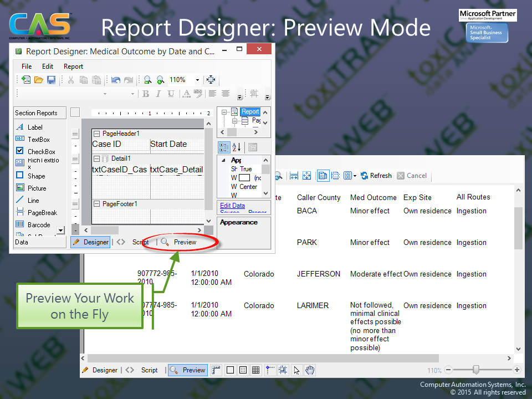Adjust the preview zoom slider handle

[x=475, y=370]
